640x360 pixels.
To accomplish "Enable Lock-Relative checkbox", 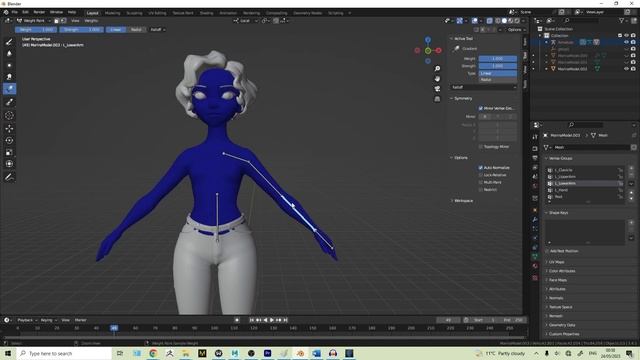I will pos(480,175).
